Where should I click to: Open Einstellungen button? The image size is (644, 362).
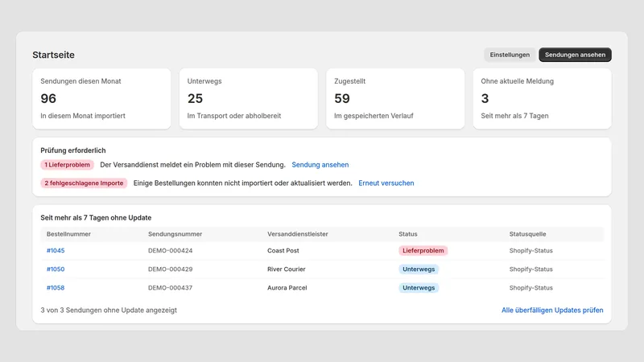tap(510, 55)
